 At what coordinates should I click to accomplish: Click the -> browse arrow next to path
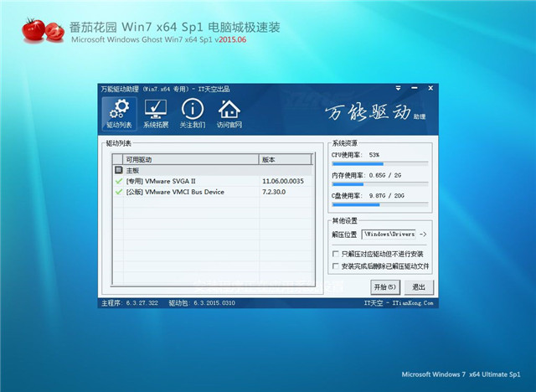(423, 234)
